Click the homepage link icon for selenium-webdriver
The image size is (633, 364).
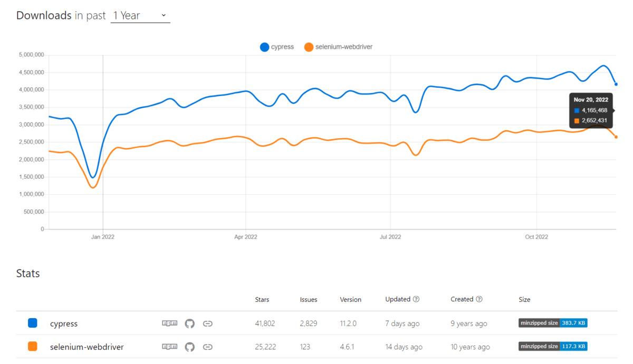[x=208, y=347]
